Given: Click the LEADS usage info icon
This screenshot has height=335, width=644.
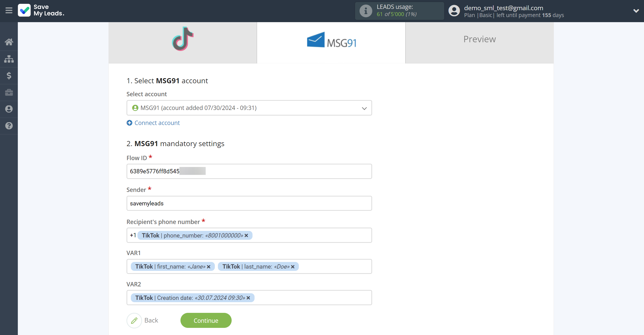Looking at the screenshot, I should (366, 11).
